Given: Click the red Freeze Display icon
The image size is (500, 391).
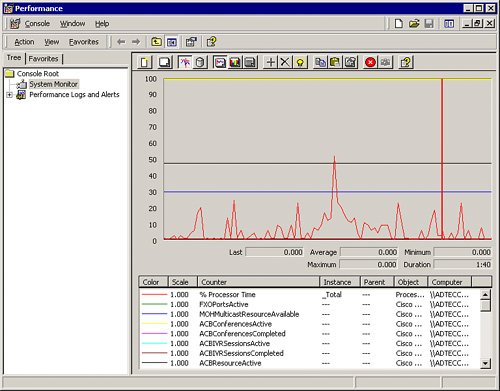Looking at the screenshot, I should click(x=370, y=62).
